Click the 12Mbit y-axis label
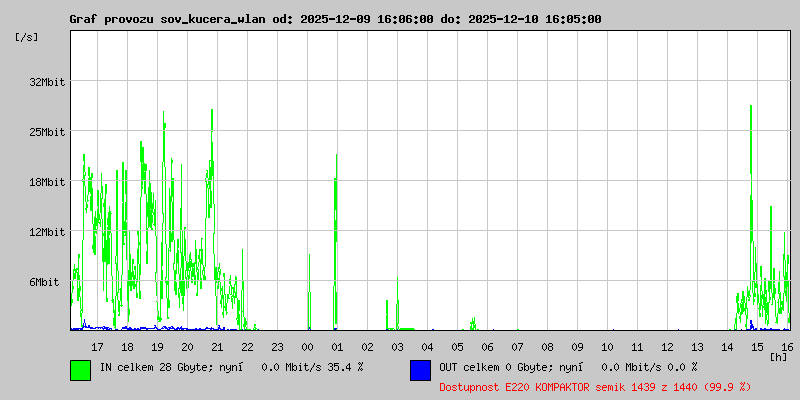800x400 pixels. [47, 232]
